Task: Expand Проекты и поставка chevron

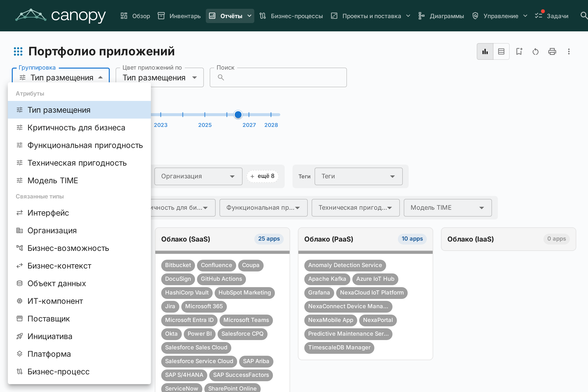Action: pos(408,16)
